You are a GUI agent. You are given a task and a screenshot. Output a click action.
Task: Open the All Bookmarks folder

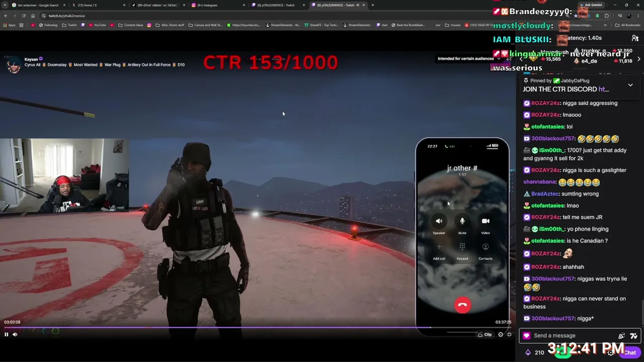628,25
